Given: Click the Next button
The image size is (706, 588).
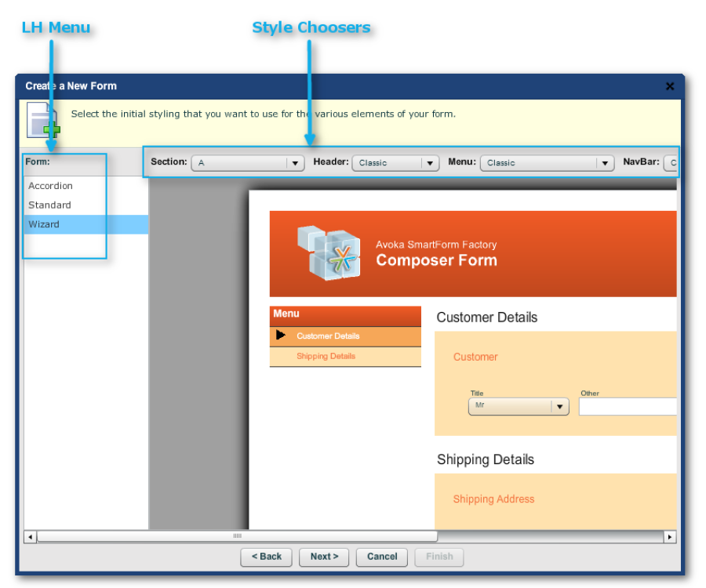Looking at the screenshot, I should click(324, 557).
